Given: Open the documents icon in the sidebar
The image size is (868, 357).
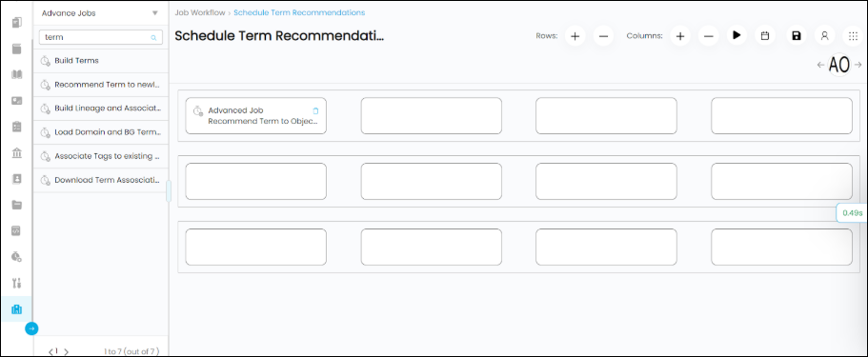Looking at the screenshot, I should pyautogui.click(x=16, y=23).
